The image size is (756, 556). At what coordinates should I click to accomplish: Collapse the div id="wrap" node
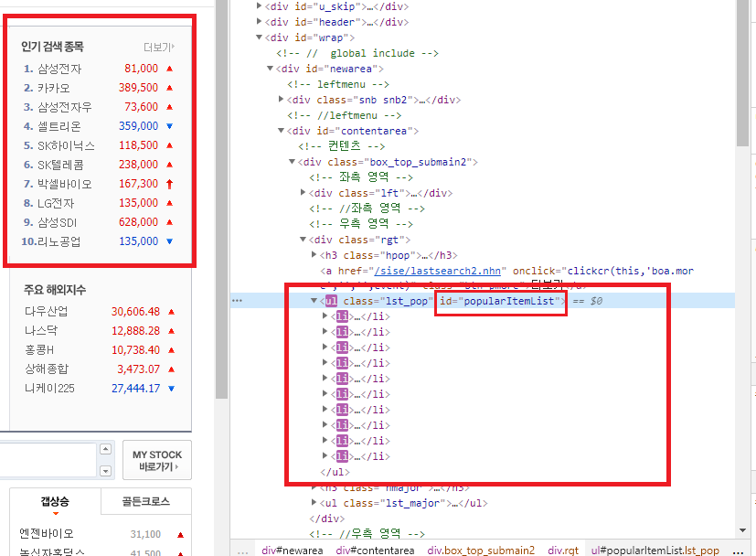(x=260, y=37)
